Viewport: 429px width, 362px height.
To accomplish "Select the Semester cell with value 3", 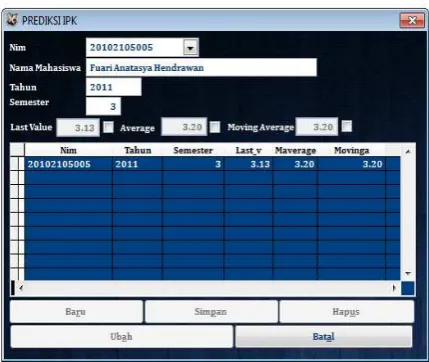I will tap(193, 164).
